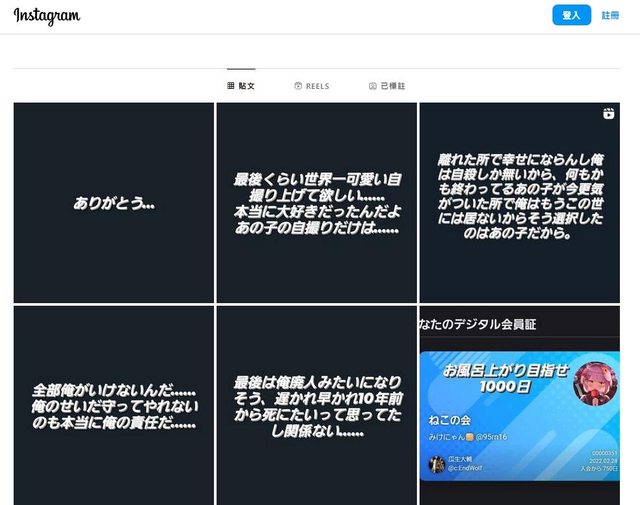Open the post starting with 最後は俺廃人みたい
The width and height of the screenshot is (640, 505).
pyautogui.click(x=316, y=405)
